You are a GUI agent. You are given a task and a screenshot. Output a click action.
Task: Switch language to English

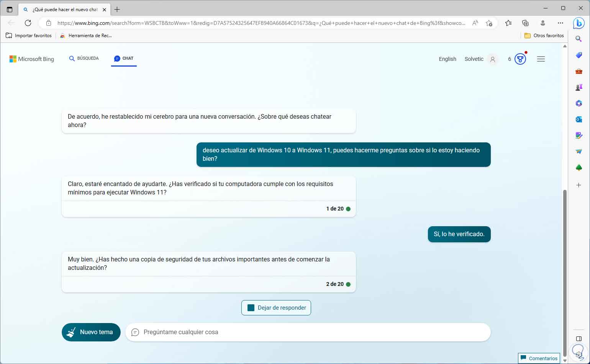447,59
